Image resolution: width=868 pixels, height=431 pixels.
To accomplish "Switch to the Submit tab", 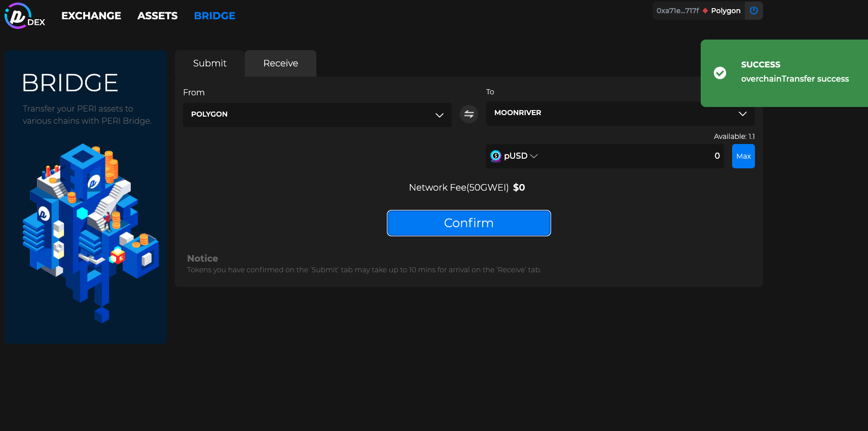I will (210, 63).
